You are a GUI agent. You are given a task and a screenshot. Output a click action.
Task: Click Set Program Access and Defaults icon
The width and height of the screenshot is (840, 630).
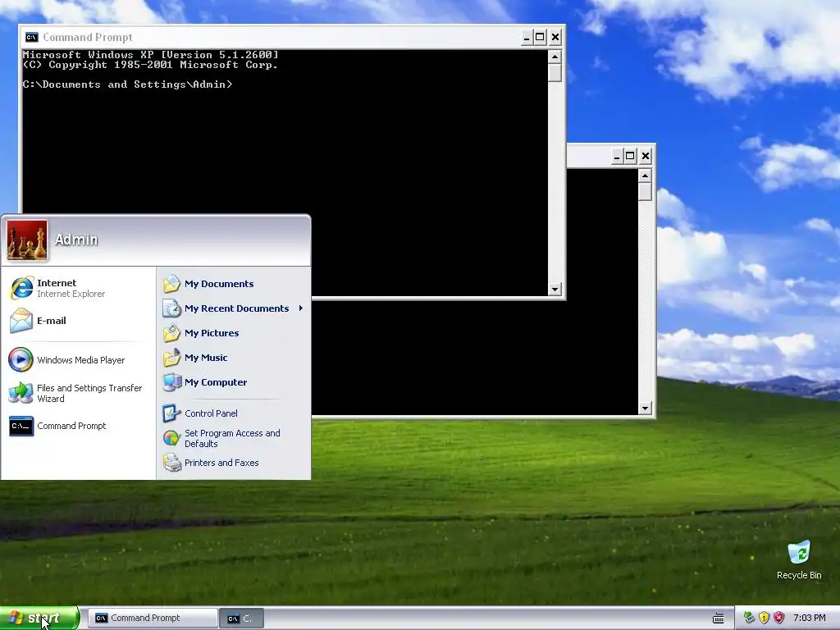click(x=171, y=438)
